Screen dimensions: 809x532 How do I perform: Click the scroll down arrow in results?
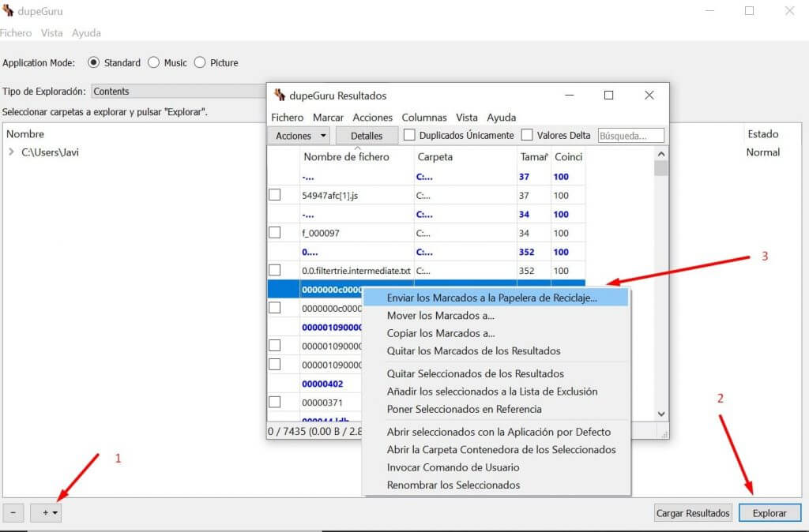(661, 414)
